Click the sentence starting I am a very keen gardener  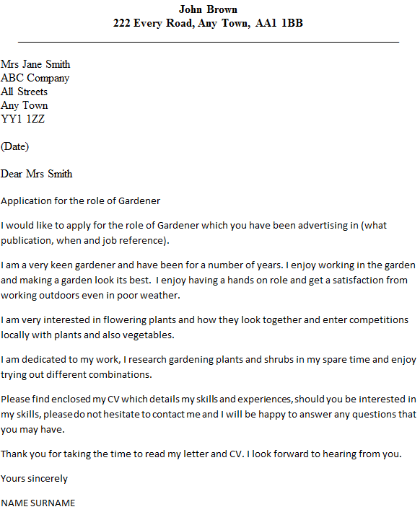click(x=142, y=265)
